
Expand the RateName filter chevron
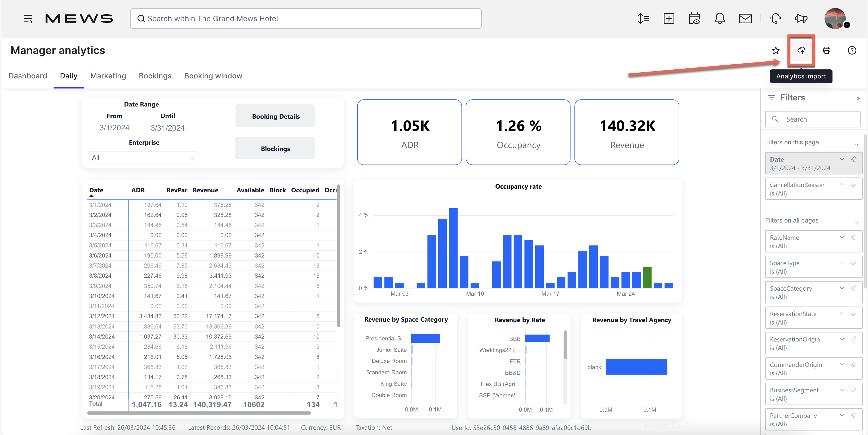(x=842, y=237)
